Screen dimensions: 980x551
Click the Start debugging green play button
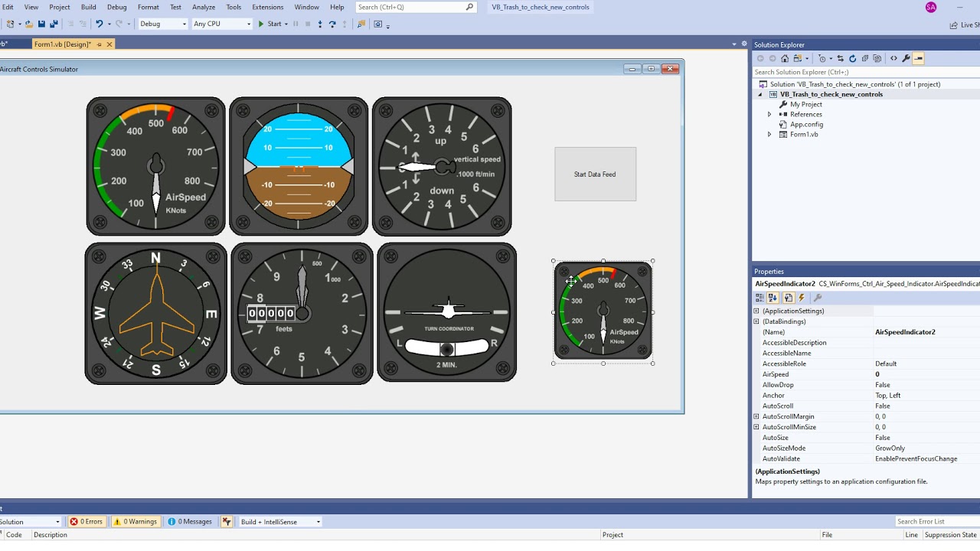click(260, 24)
